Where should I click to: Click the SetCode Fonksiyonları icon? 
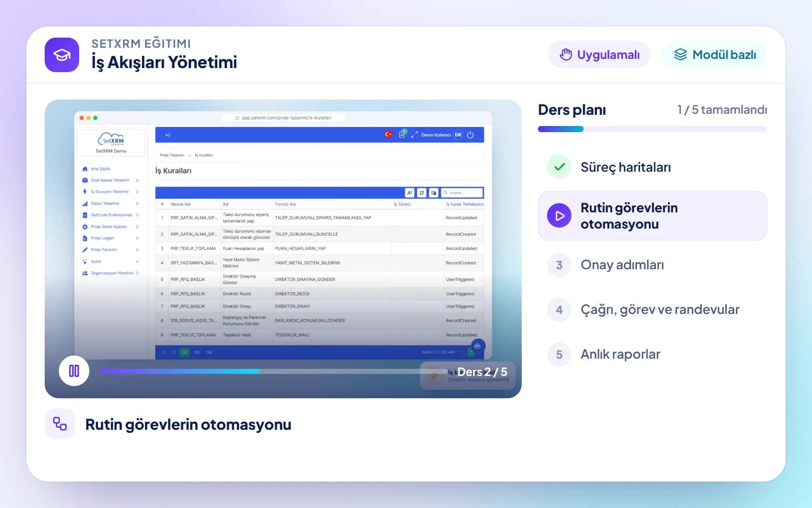[x=85, y=215]
